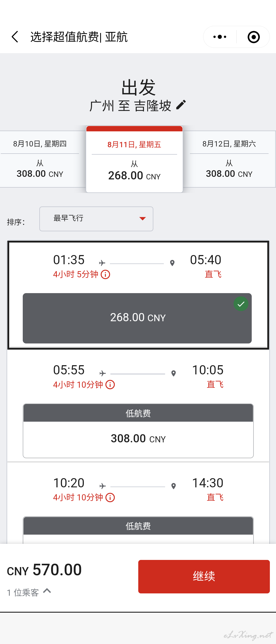The width and height of the screenshot is (276, 644).
Task: Show info icon for 05:55 flight duration
Action: coord(110,385)
